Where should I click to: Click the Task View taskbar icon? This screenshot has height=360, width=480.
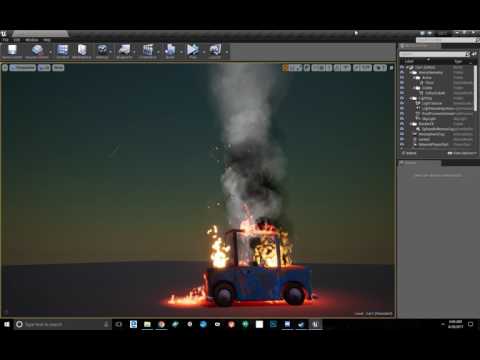(x=118, y=324)
